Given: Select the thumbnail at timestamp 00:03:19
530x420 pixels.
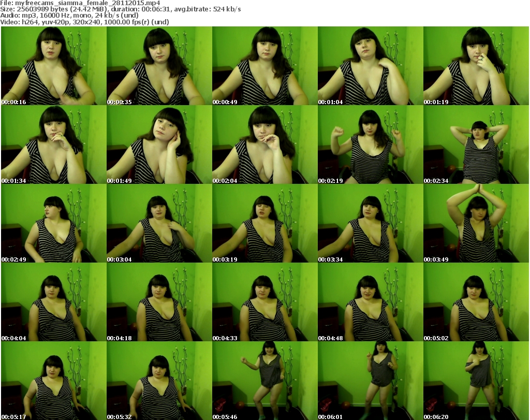Looking at the screenshot, I should 264,223.
